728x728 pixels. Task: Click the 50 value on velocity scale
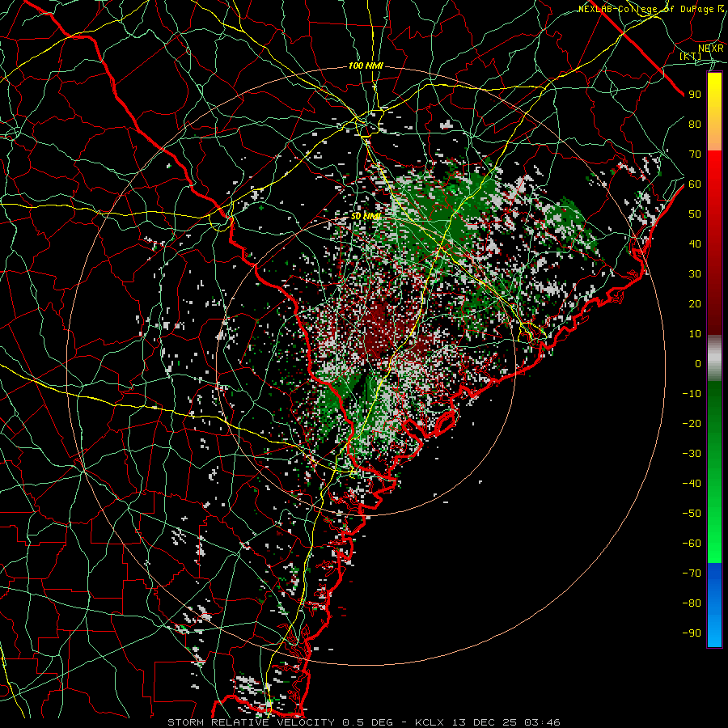[695, 214]
